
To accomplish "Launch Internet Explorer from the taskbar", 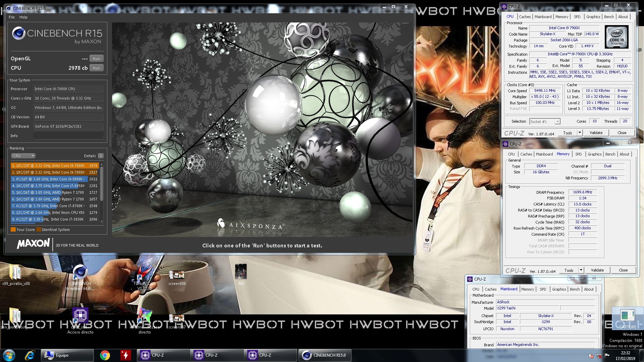I will [x=30, y=355].
